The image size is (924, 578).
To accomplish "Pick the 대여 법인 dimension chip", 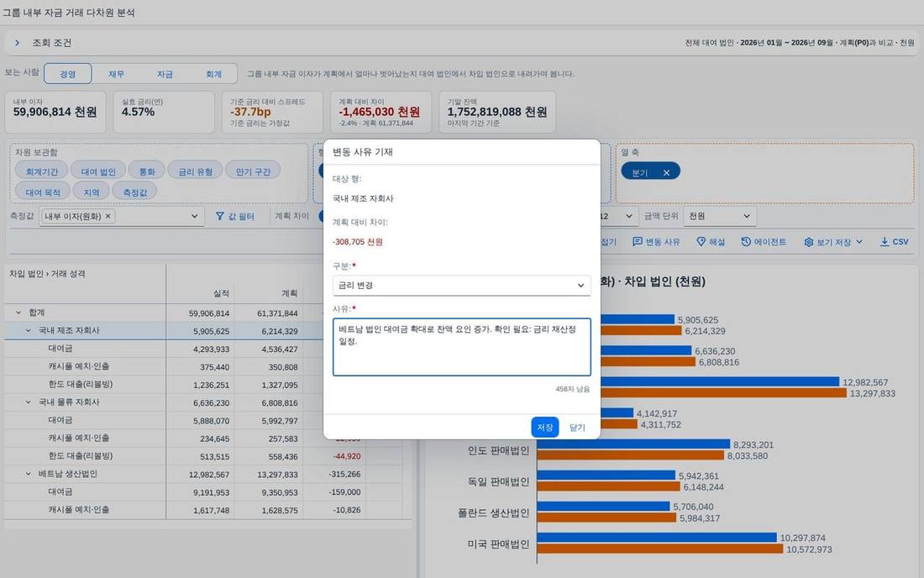I will pyautogui.click(x=97, y=171).
